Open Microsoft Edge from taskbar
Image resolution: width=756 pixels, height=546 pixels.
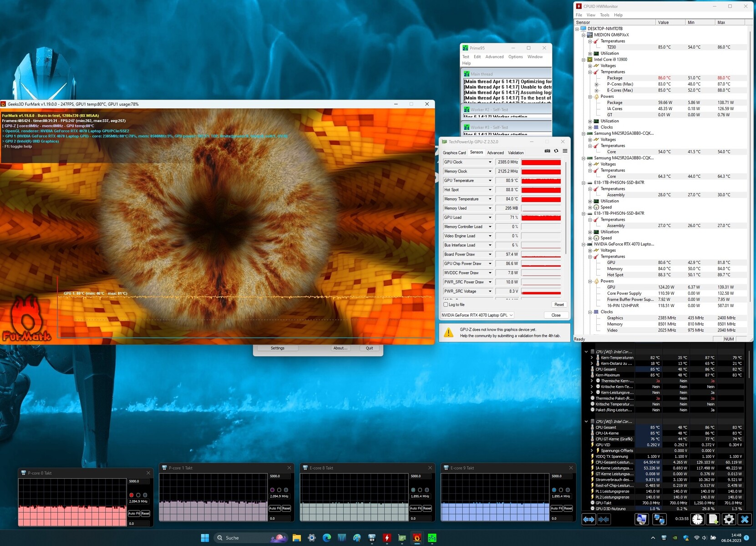tap(327, 538)
